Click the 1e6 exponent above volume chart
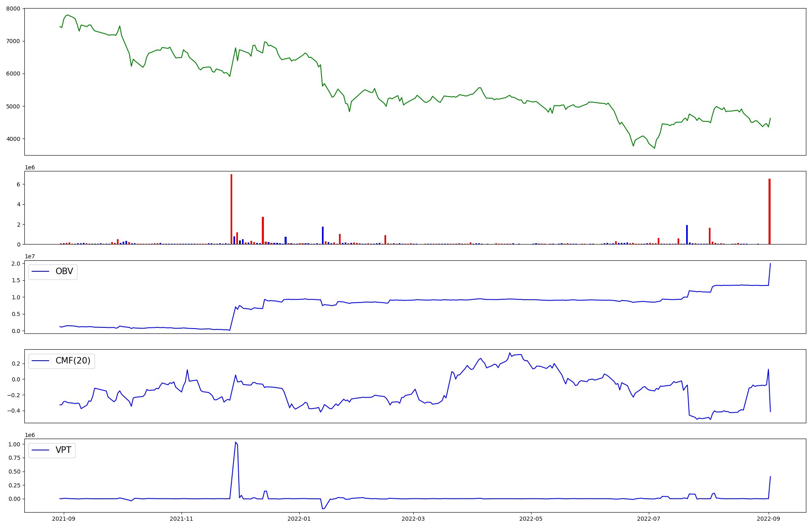This screenshot has height=528, width=812. click(30, 167)
